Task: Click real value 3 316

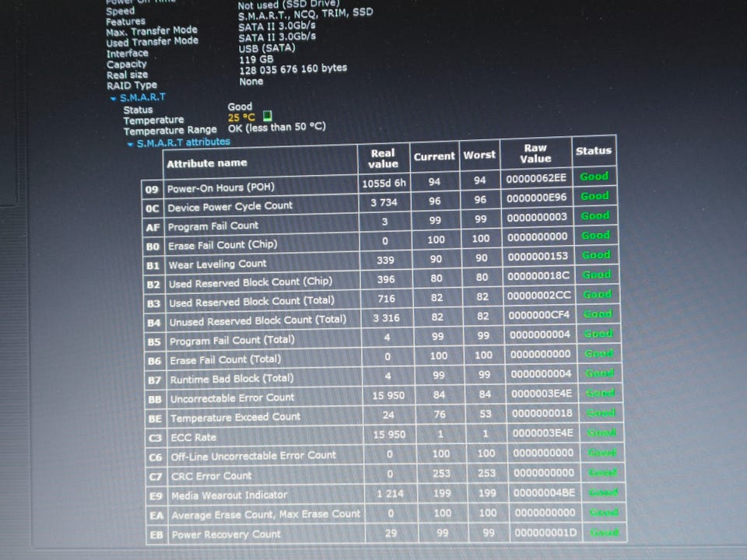Action: [387, 317]
